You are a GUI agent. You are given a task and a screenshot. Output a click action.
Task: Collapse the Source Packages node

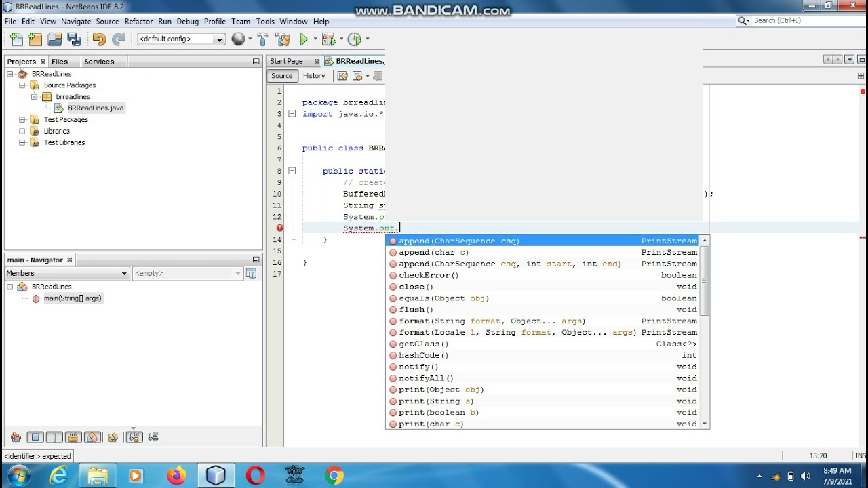(x=22, y=85)
